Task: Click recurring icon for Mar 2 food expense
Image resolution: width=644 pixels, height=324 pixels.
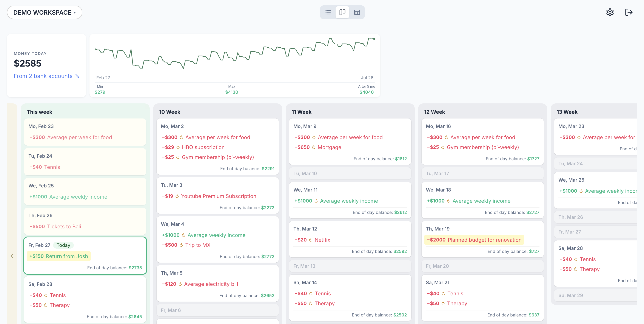Action: [x=181, y=137]
